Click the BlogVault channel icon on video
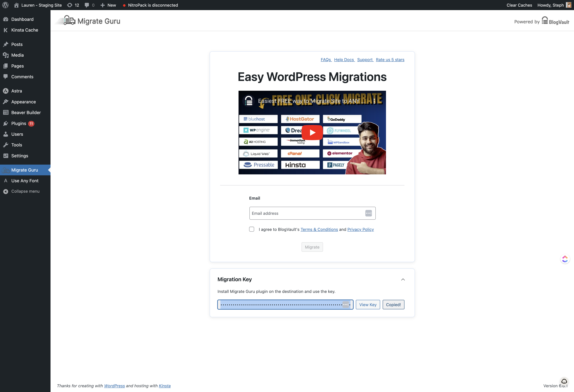The height and width of the screenshot is (392, 574). point(248,101)
